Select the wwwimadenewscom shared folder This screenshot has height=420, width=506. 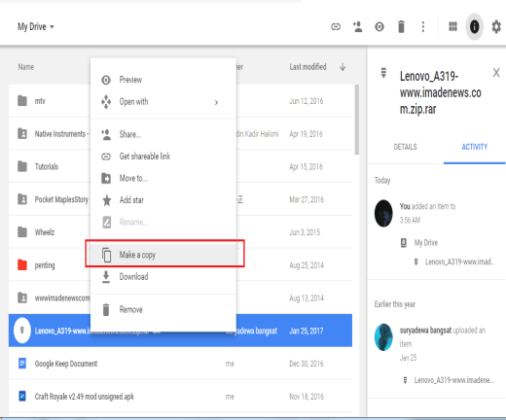(180, 298)
